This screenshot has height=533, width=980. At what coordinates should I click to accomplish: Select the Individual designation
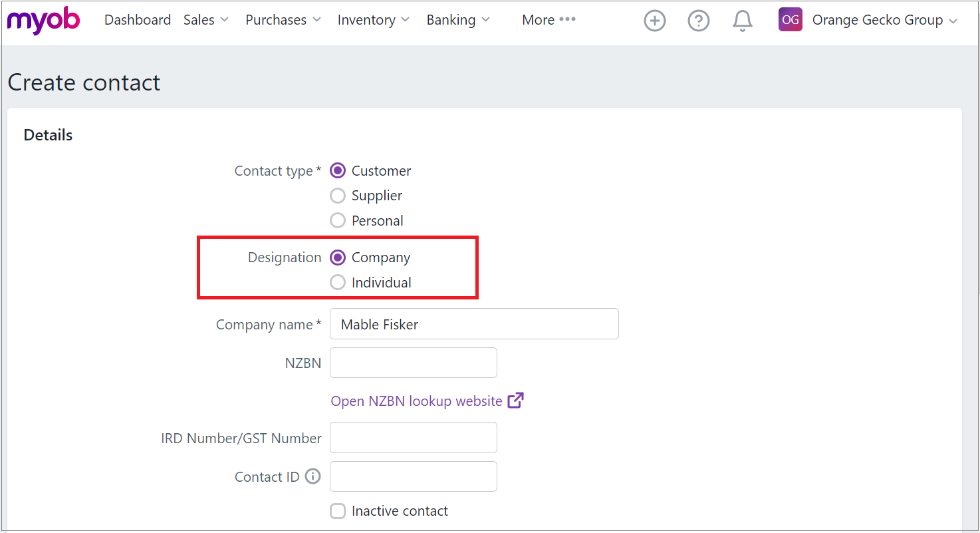338,281
